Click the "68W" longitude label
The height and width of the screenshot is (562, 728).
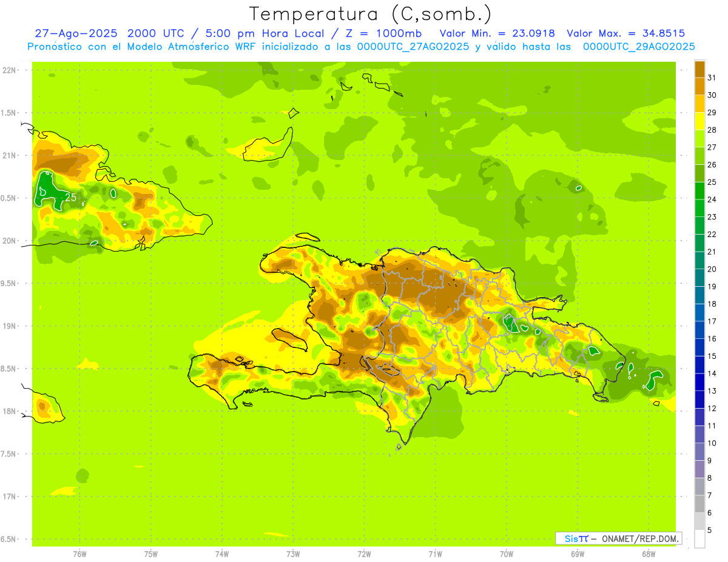[649, 554]
